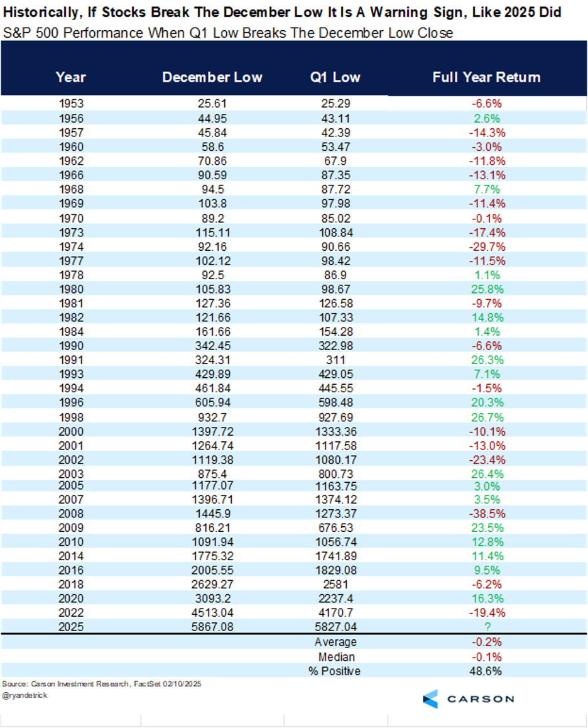Click the year 2025 cell

pos(70,627)
